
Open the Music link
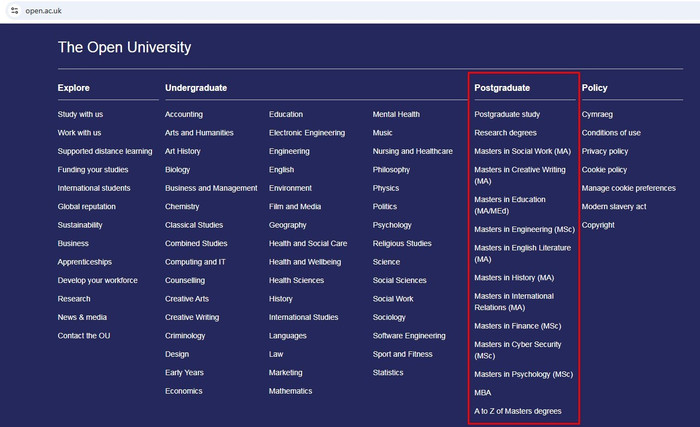[383, 133]
